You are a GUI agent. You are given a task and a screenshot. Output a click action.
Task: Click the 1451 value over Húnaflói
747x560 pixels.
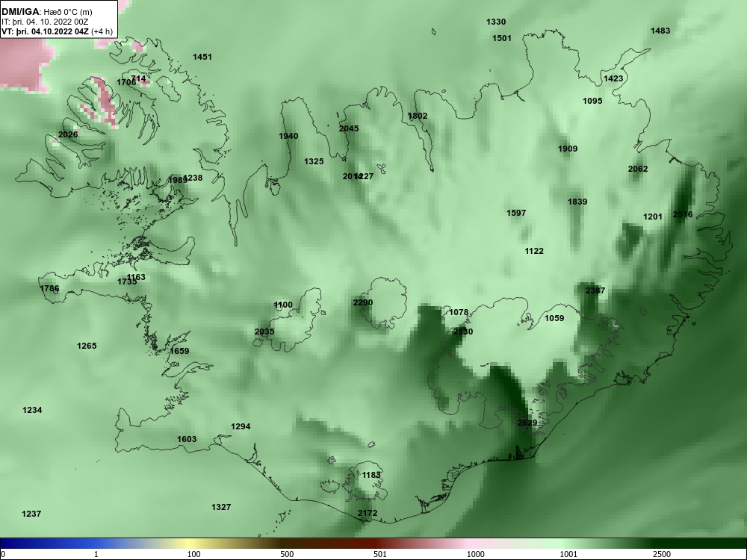click(202, 57)
